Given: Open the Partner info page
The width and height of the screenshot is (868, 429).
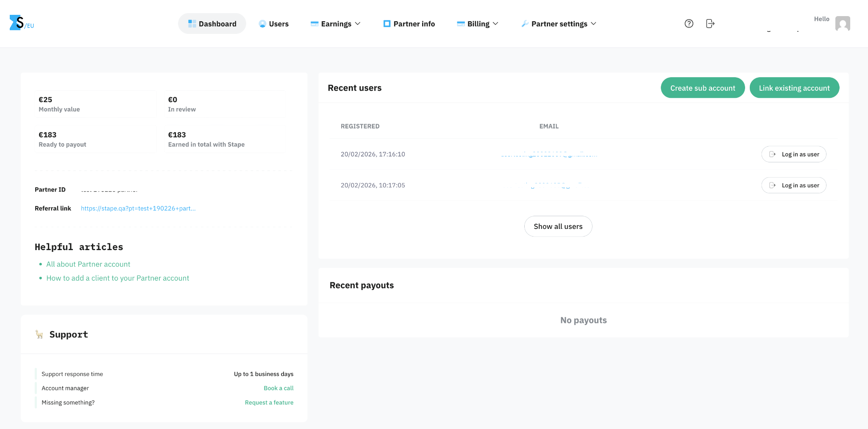Looking at the screenshot, I should click(x=409, y=24).
